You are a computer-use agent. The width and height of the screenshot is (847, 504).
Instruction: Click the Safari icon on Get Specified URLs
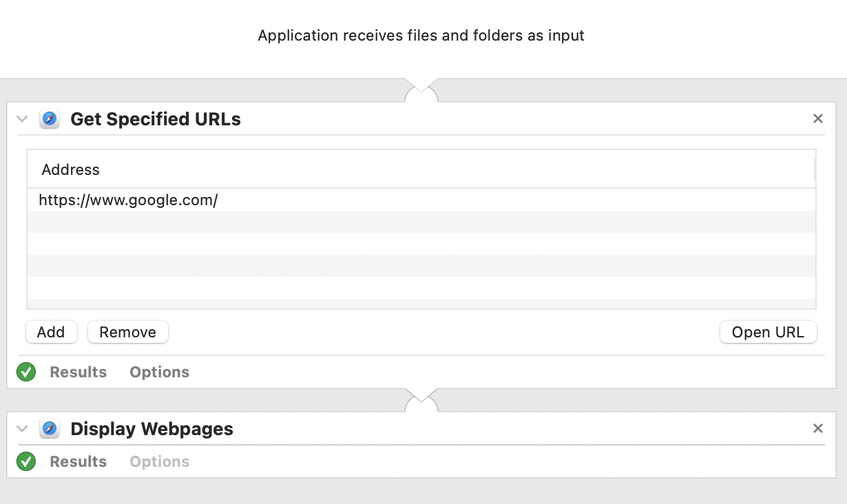tap(50, 119)
